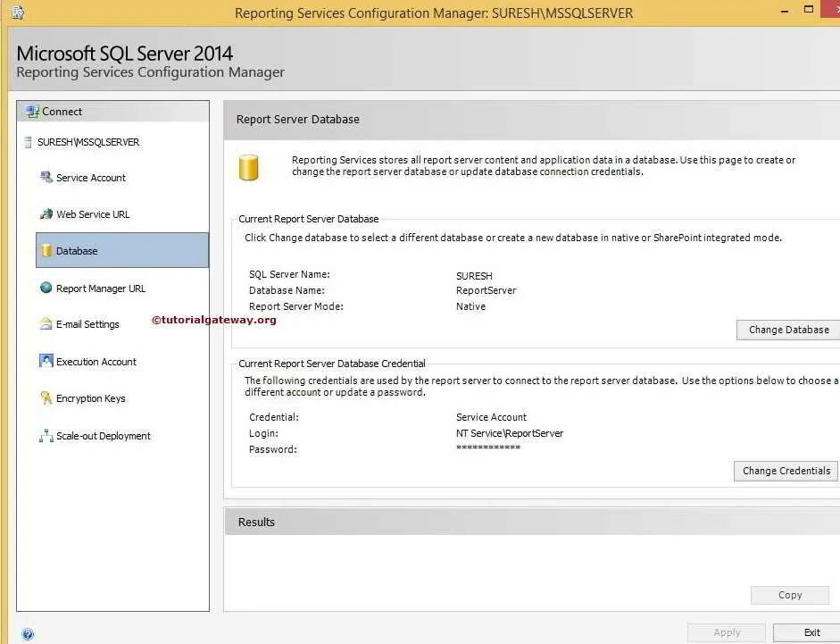Click the Copy button in Results
Screen dimensions: 840x644
pos(790,595)
